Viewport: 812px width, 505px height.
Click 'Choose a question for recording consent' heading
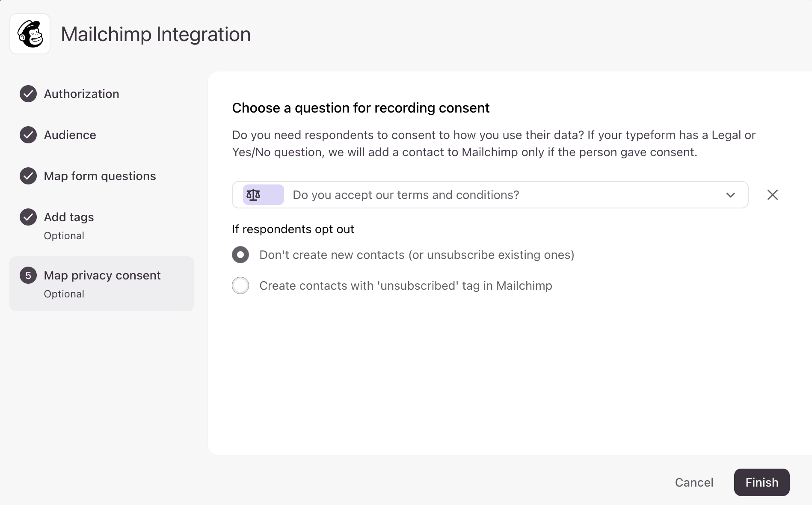361,108
